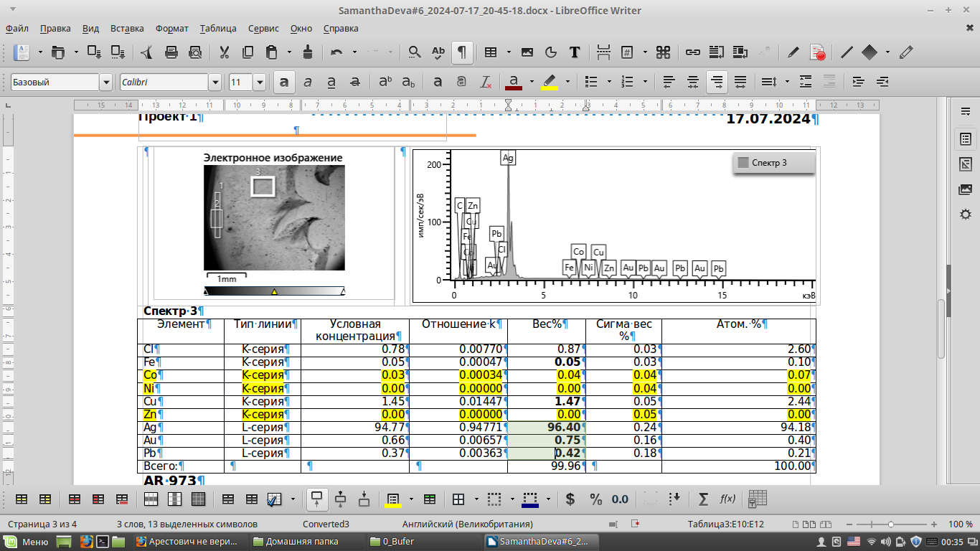
Task: Click the Английский (Великобритания) language status field
Action: 467,524
